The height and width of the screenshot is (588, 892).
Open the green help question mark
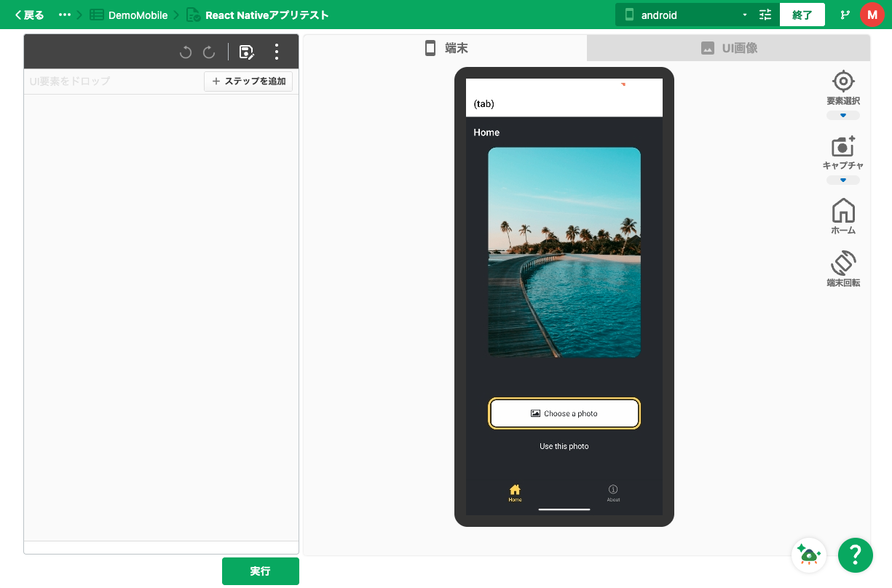856,555
